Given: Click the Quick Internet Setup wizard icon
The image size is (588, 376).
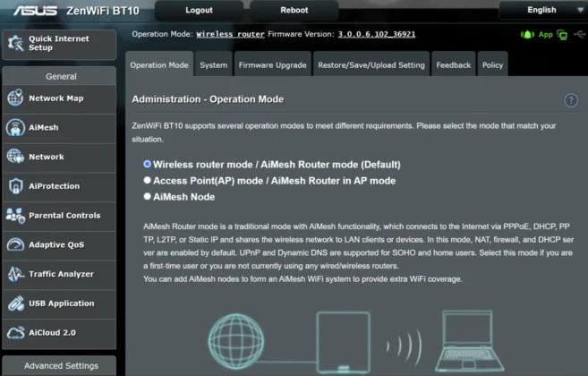Looking at the screenshot, I should tap(16, 44).
